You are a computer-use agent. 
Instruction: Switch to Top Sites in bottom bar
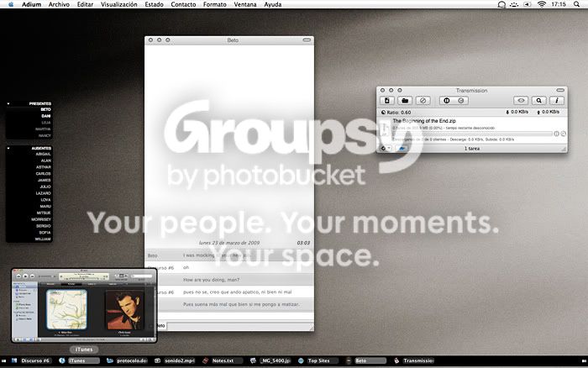(x=318, y=360)
